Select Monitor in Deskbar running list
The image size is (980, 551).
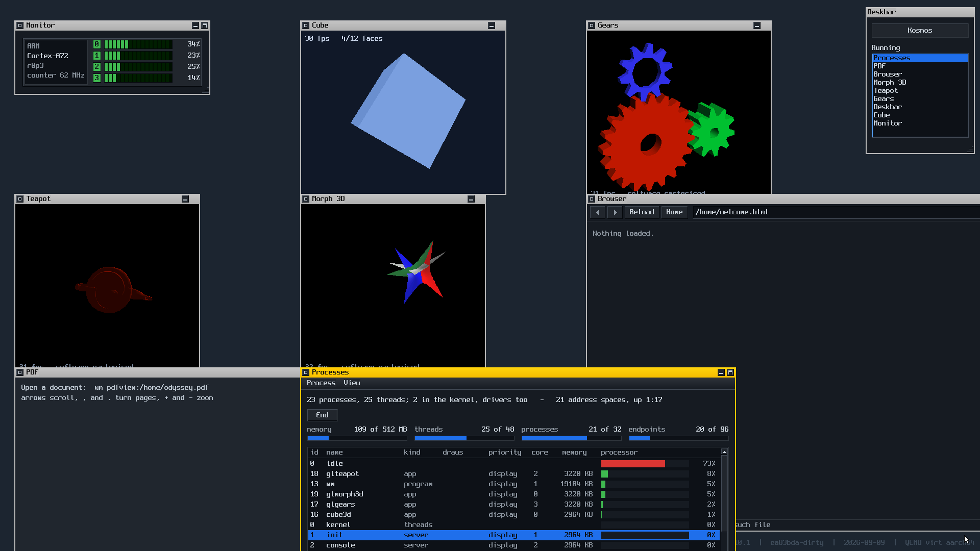click(920, 123)
